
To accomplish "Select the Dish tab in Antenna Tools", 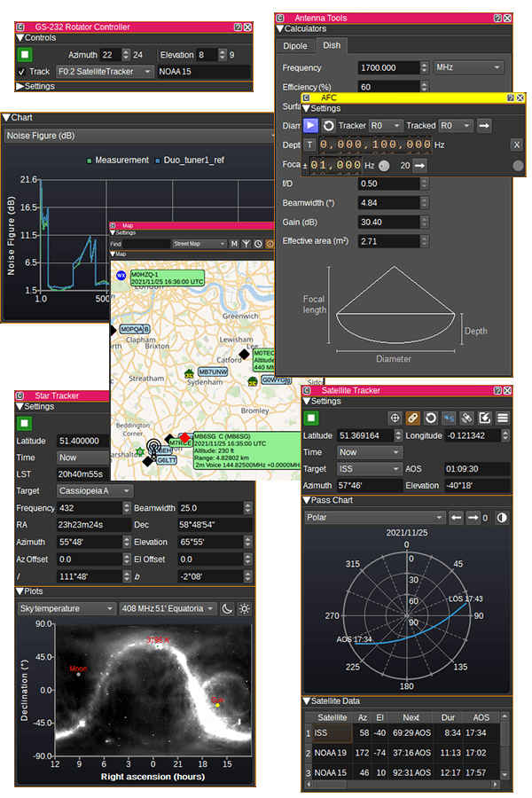I will click(332, 45).
